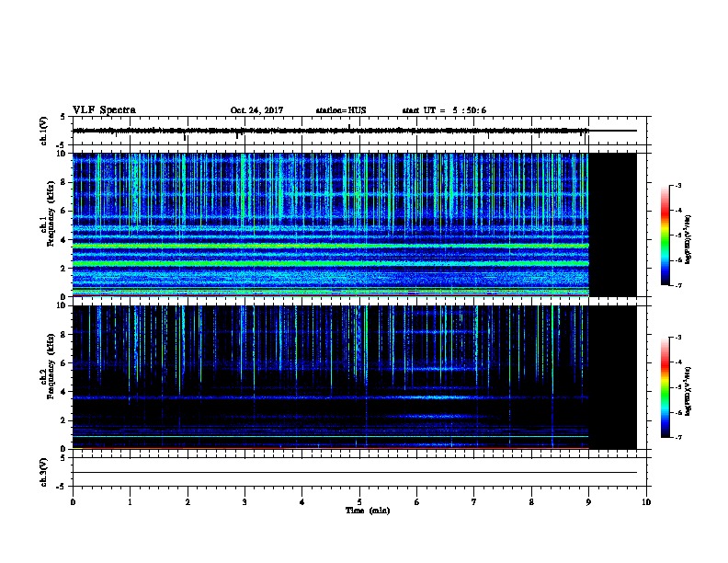Viewport: 728px width, 563px height.
Task: Click the bright green 2.3 kHz band in ch.1
Action: pyautogui.click(x=331, y=263)
